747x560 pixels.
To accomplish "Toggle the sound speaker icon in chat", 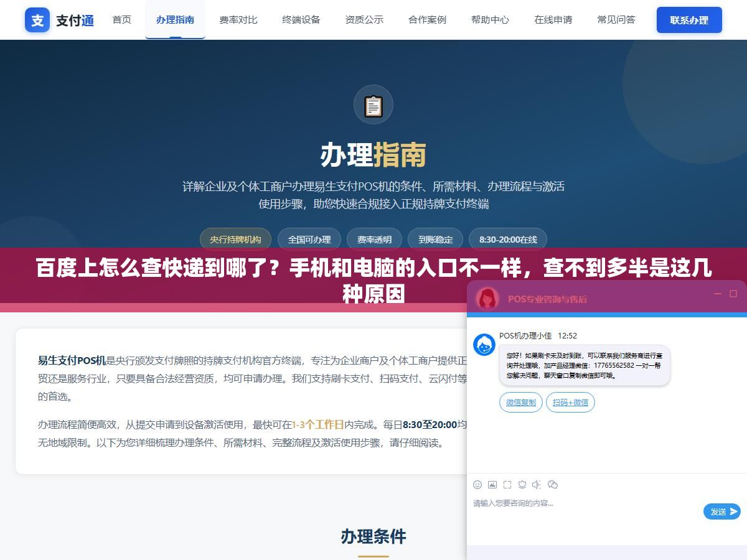I will pos(537,484).
